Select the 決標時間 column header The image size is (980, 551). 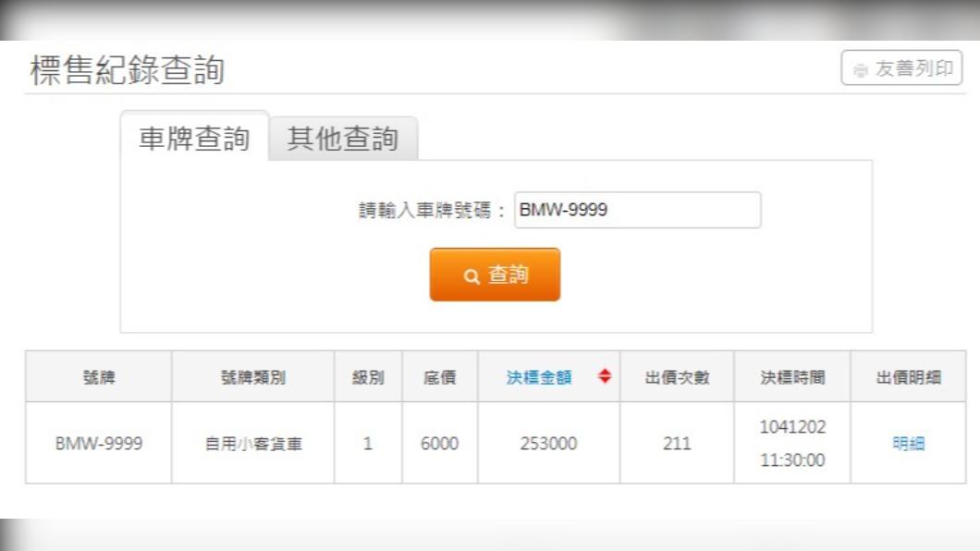coord(792,377)
